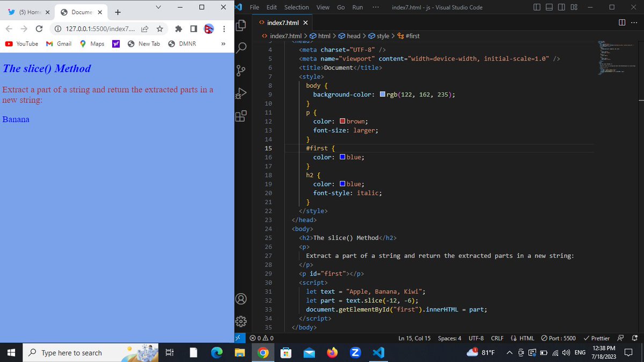Show more menu items ellipsis in menu bar

(x=376, y=8)
